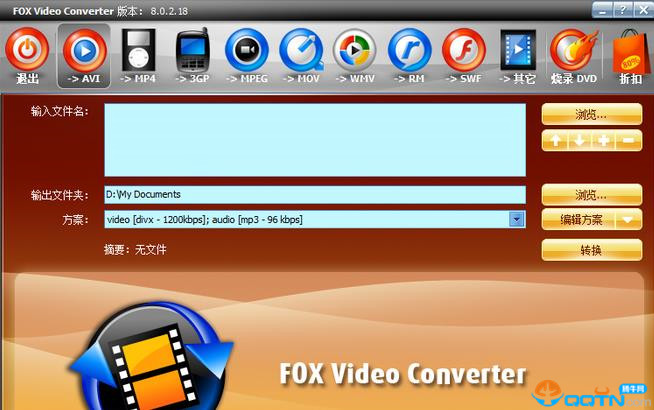Click the red power Exit icon
The image size is (654, 410).
[28, 50]
